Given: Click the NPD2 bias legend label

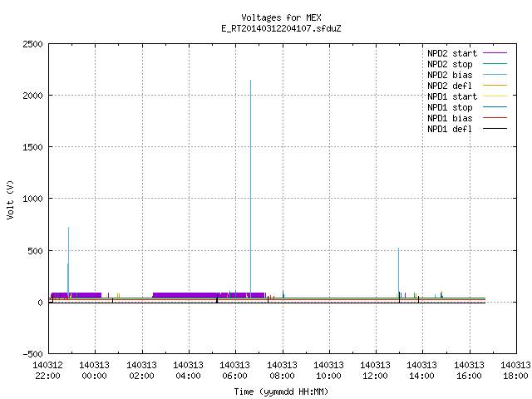Looking at the screenshot, I should point(450,75).
